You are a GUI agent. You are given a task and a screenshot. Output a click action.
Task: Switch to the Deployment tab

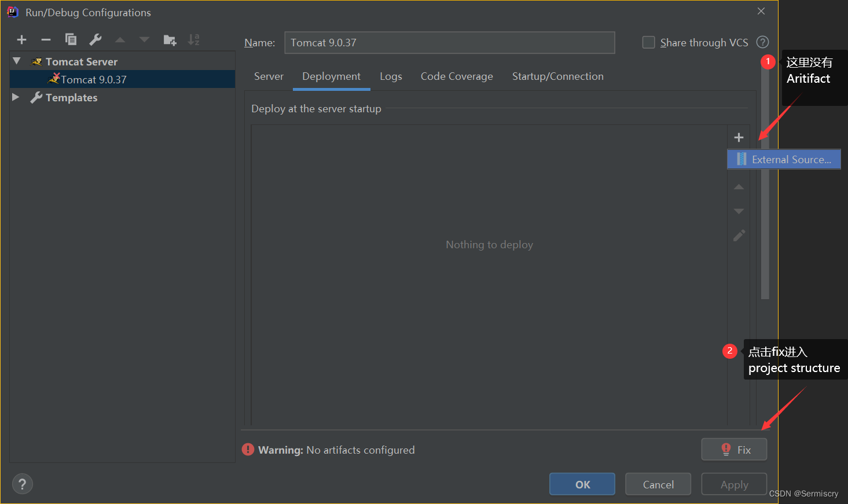pyautogui.click(x=331, y=76)
